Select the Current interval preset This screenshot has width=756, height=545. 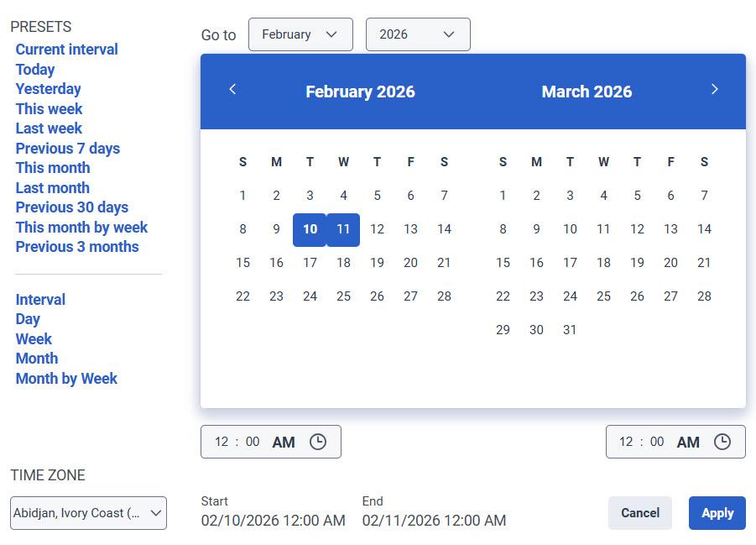pos(66,49)
